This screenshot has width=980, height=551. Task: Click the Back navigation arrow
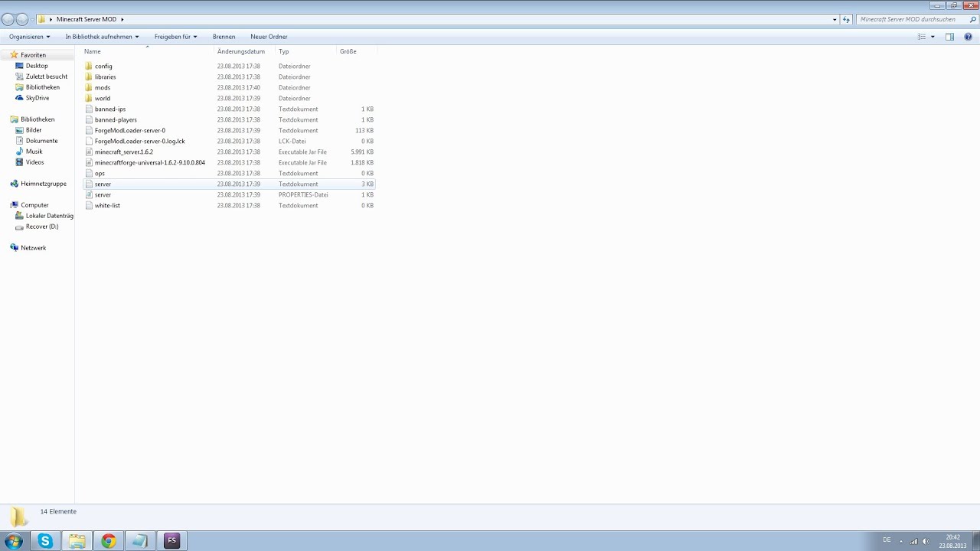pyautogui.click(x=8, y=19)
